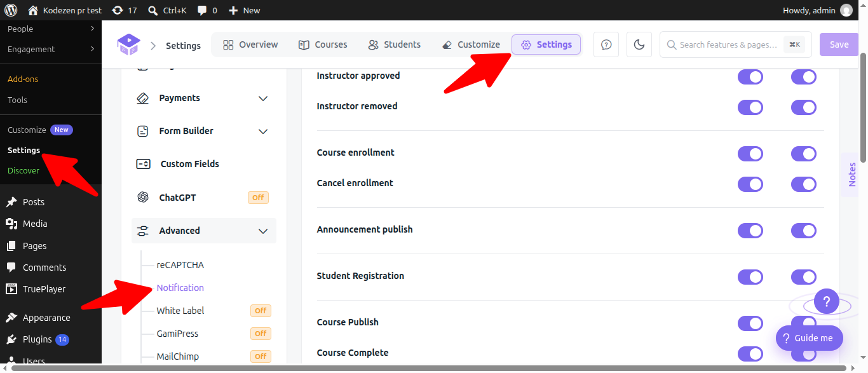Switch to the Students tab
The width and height of the screenshot is (868, 373).
[x=394, y=44]
